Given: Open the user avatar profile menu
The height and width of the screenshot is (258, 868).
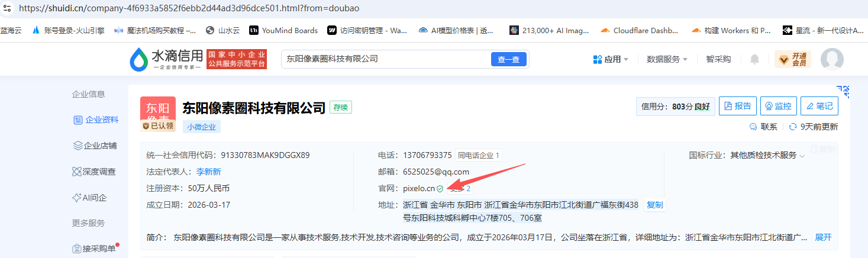Looking at the screenshot, I should [x=832, y=59].
